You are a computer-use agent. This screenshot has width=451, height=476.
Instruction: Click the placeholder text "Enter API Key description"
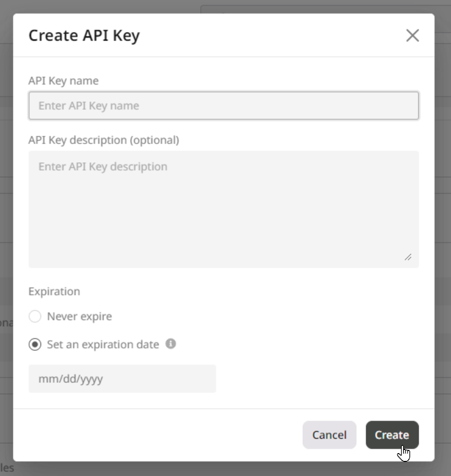tap(102, 166)
